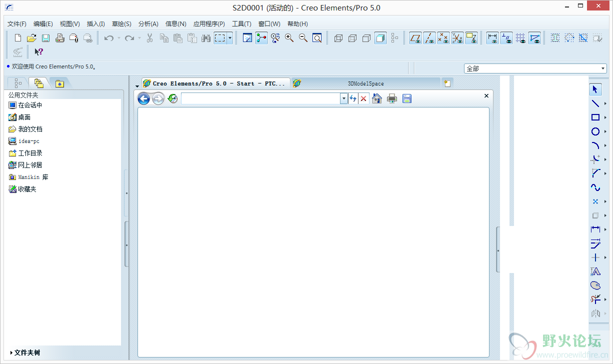This screenshot has width=613, height=364.
Task: Select the Text sketch tool
Action: click(595, 271)
